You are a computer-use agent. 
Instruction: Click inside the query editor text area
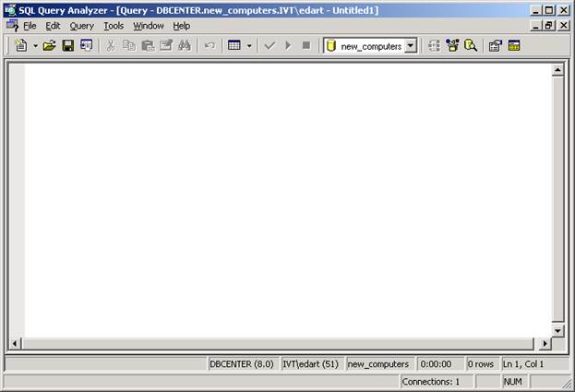point(288,201)
